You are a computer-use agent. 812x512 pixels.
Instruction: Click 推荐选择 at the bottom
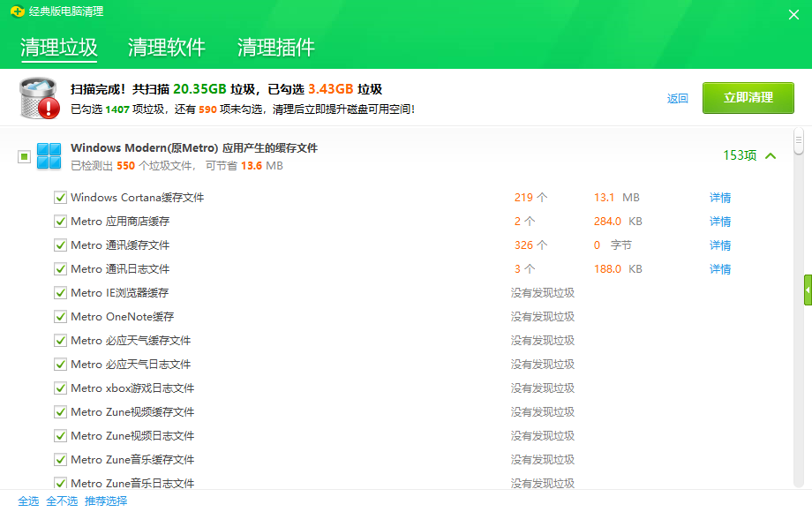(106, 501)
